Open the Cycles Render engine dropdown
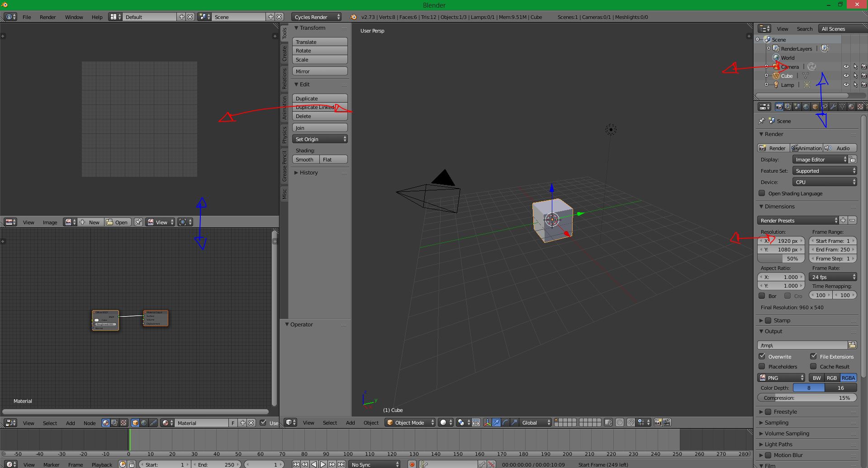Viewport: 868px width, 468px height. click(316, 17)
